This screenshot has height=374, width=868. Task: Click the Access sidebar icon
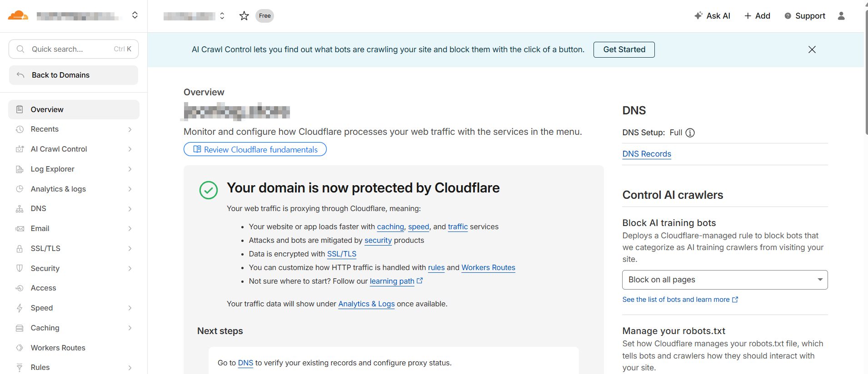(x=20, y=288)
